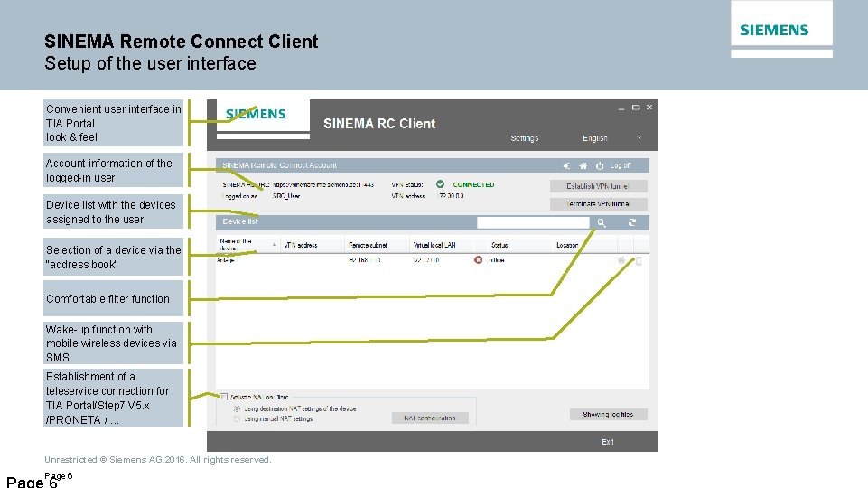Click the connect icon beside the mobile icon
The width and height of the screenshot is (868, 488).
621,260
